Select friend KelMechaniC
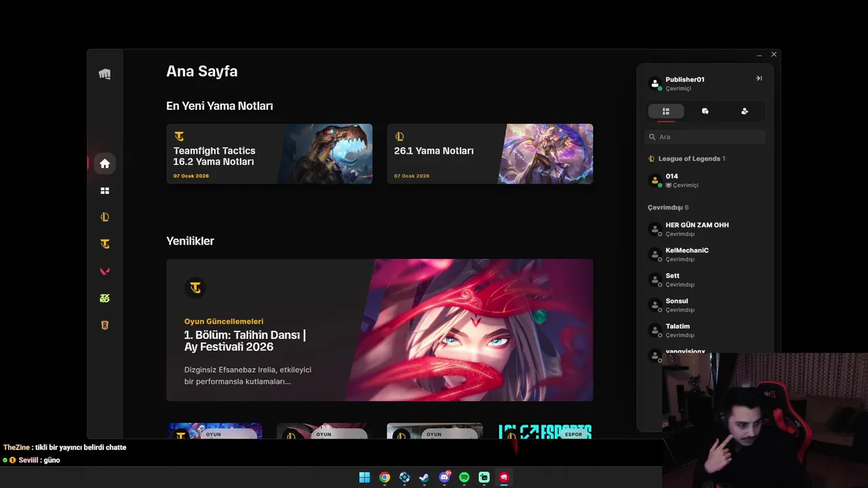868x488 pixels. 705,254
